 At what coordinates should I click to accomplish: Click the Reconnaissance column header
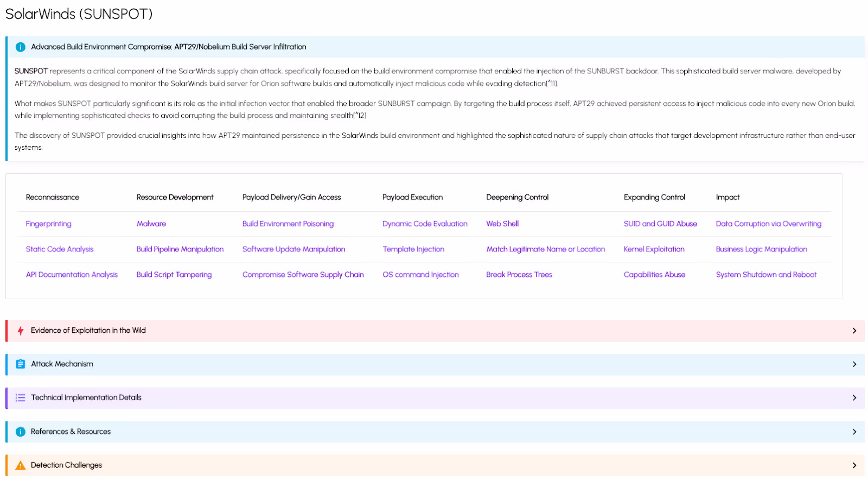coord(53,198)
